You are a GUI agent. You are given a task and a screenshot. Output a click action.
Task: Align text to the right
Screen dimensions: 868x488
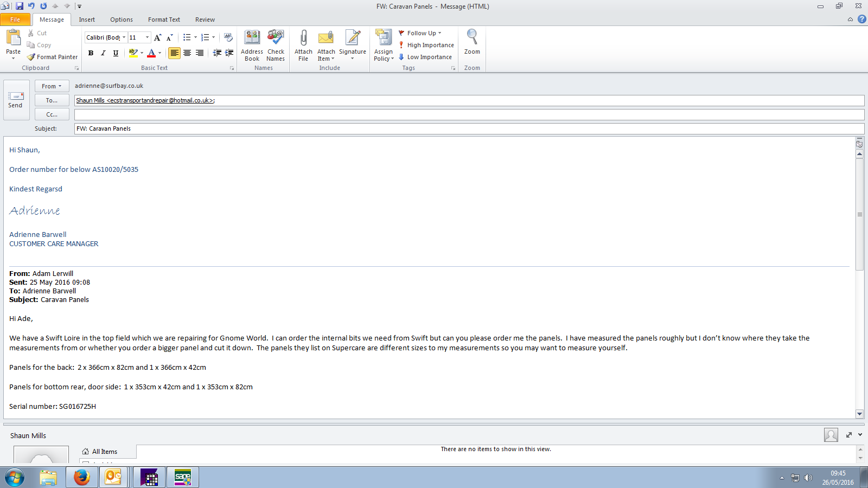point(200,53)
